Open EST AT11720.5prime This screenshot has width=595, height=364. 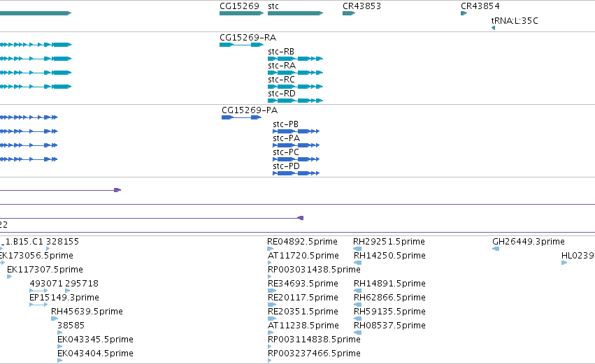click(x=269, y=263)
